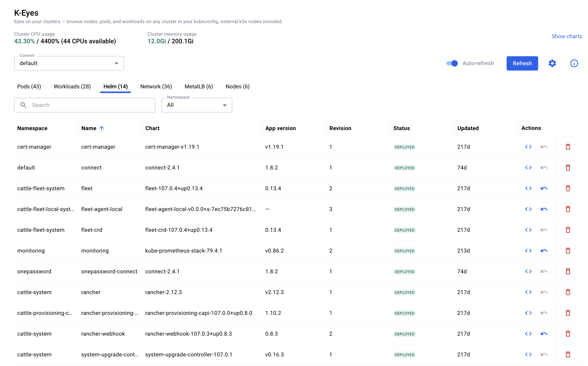Screen dimensions: 588x366
Task: Roll back the fleet release
Action: pos(544,188)
